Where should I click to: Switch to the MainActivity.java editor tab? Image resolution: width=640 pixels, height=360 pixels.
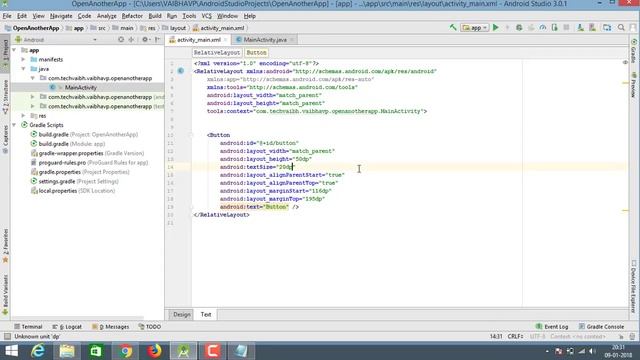click(x=265, y=40)
